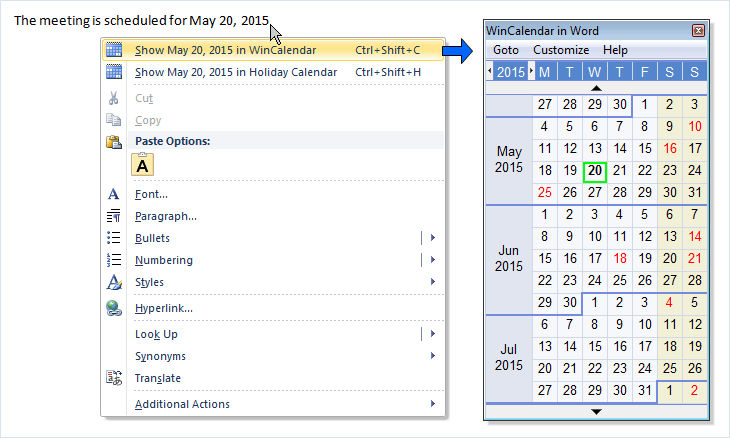Select Look Up in context menu
Screen dimensions: 730x438
[x=156, y=334]
